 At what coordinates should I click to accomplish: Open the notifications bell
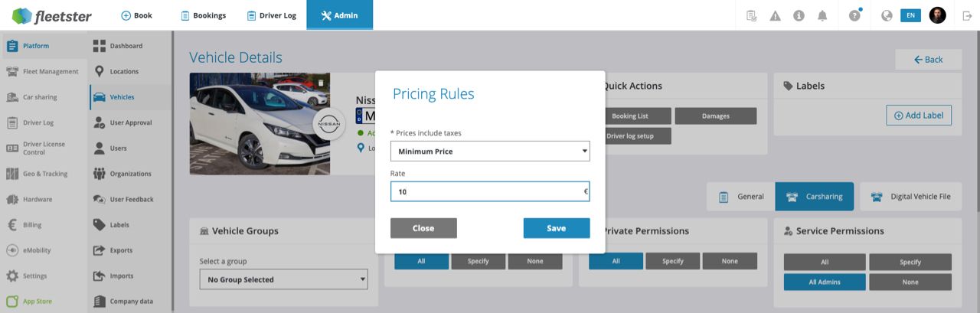822,15
